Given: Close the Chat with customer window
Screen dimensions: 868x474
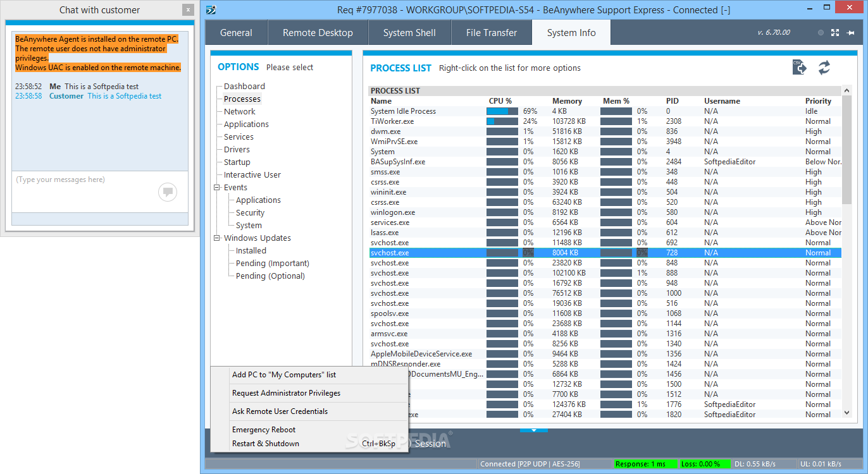Looking at the screenshot, I should [188, 9].
